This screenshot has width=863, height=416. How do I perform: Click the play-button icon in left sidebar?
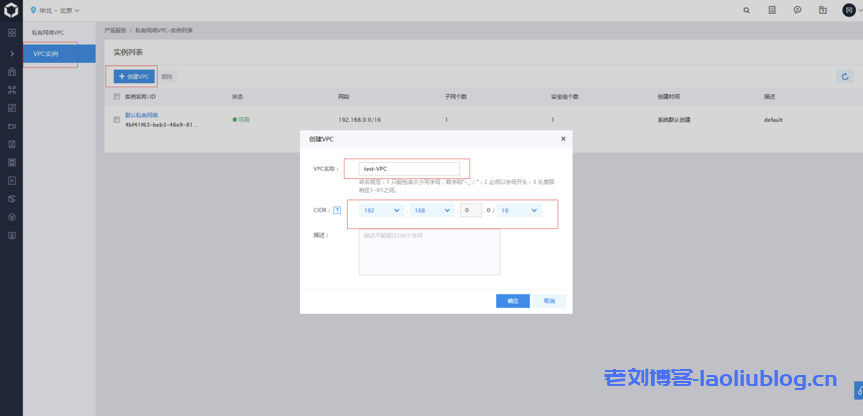pyautogui.click(x=12, y=180)
